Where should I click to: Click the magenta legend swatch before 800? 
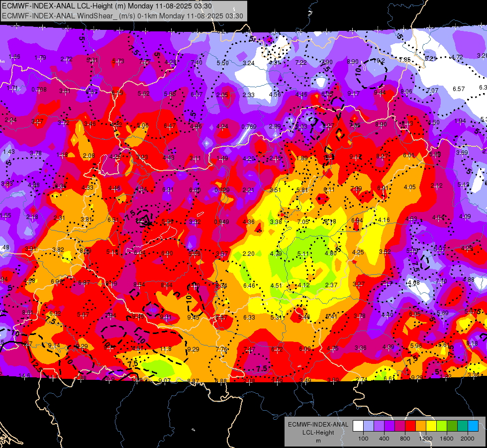click(400, 426)
